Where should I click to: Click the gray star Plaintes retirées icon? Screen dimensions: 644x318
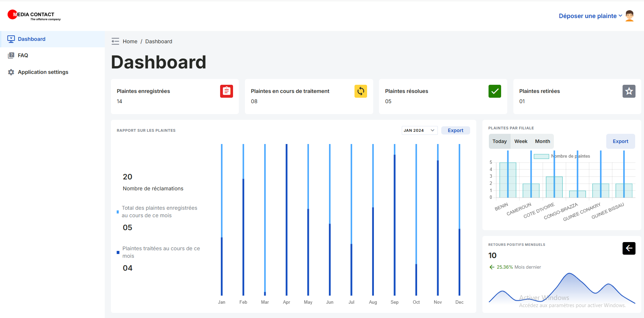coord(629,91)
